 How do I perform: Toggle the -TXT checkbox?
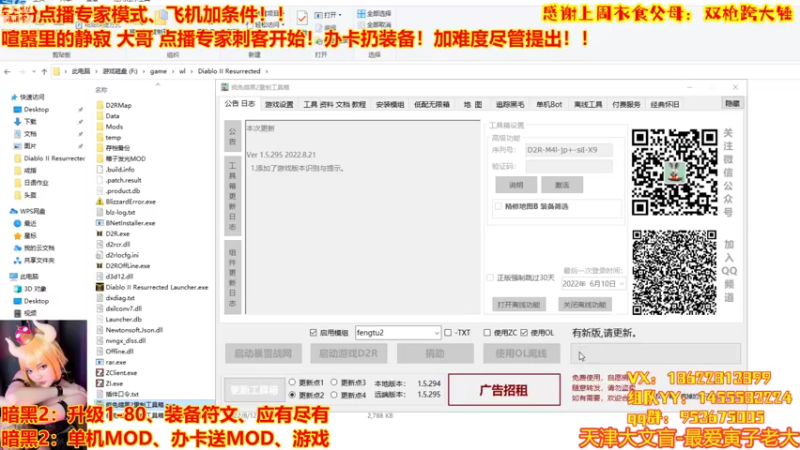448,333
